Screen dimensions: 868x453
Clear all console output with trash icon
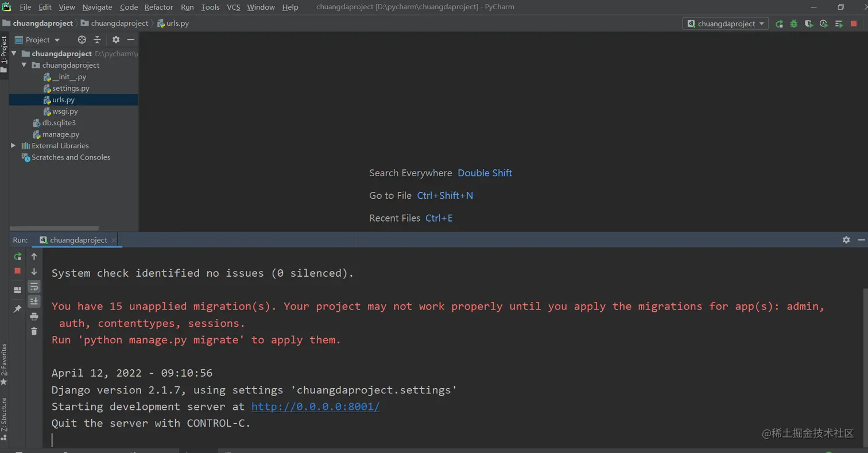click(x=34, y=331)
